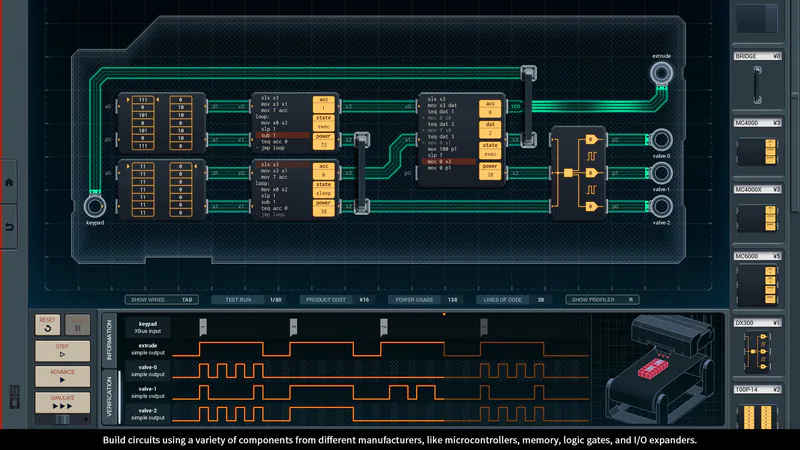This screenshot has width=800, height=450.
Task: Click the valve-1 simple output signal label
Action: pos(148,392)
